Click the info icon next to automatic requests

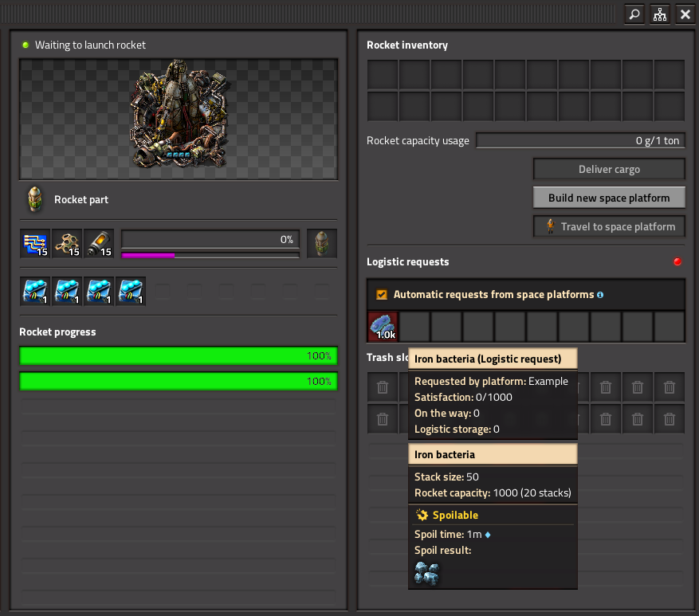point(600,295)
